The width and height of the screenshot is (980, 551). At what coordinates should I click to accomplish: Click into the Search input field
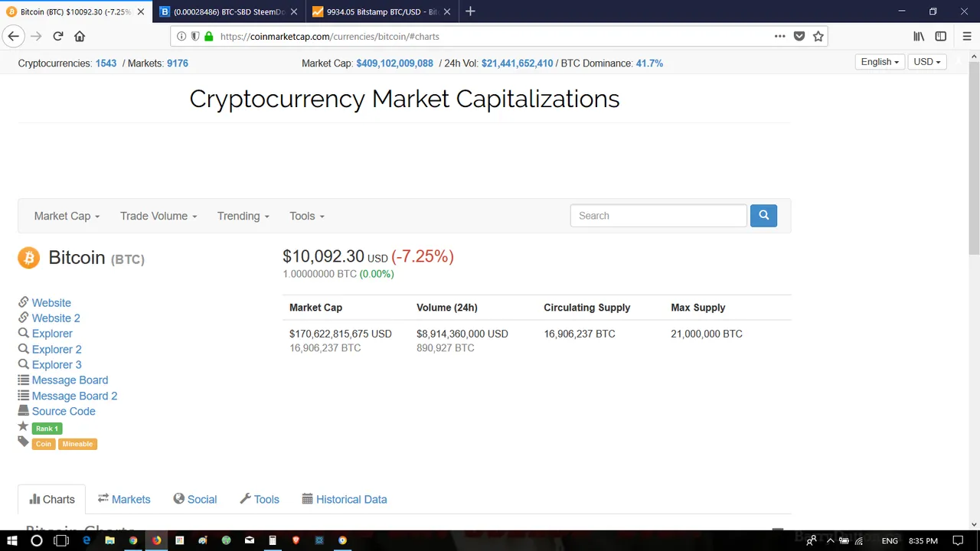tap(658, 216)
